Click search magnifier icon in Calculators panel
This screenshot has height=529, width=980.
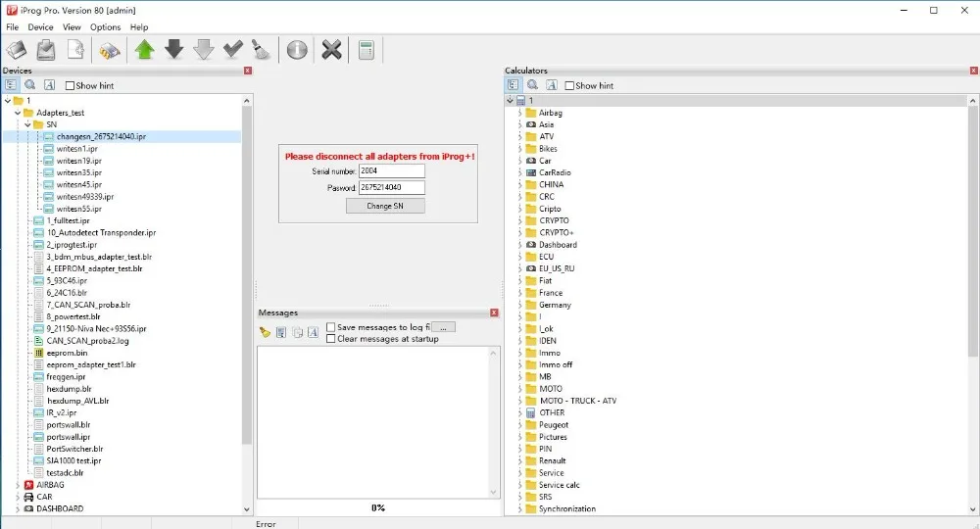tap(532, 85)
